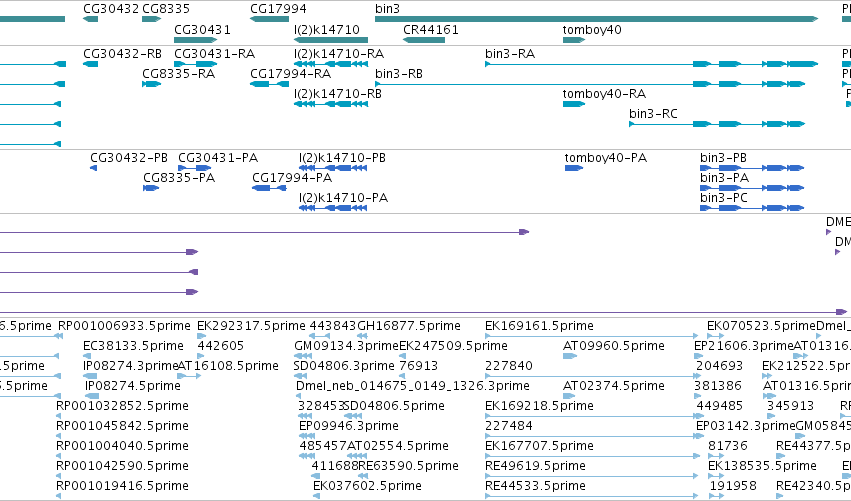The height and width of the screenshot is (501, 851).
Task: Click the CG17994-RA transcript label
Action: click(x=290, y=74)
